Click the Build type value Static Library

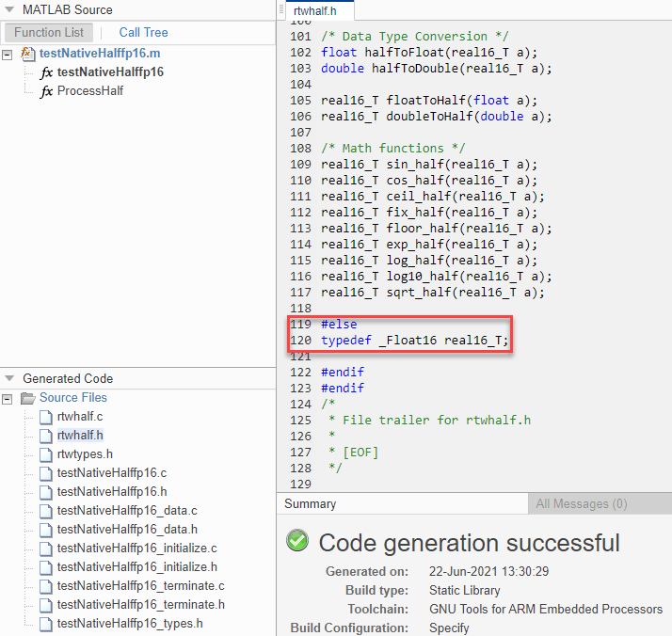(x=465, y=590)
